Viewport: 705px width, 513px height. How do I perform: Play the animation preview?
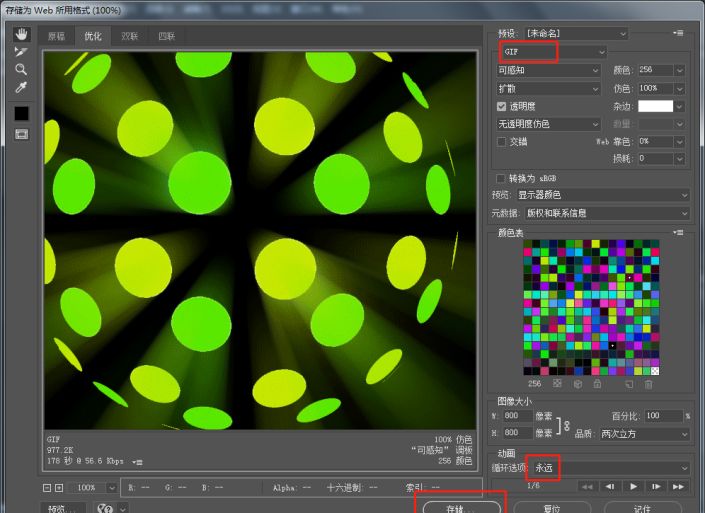(x=633, y=486)
